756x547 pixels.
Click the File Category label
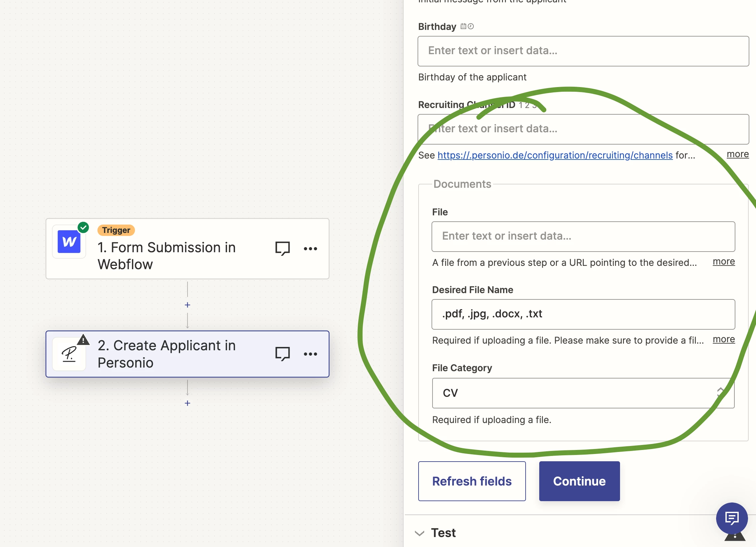(462, 368)
